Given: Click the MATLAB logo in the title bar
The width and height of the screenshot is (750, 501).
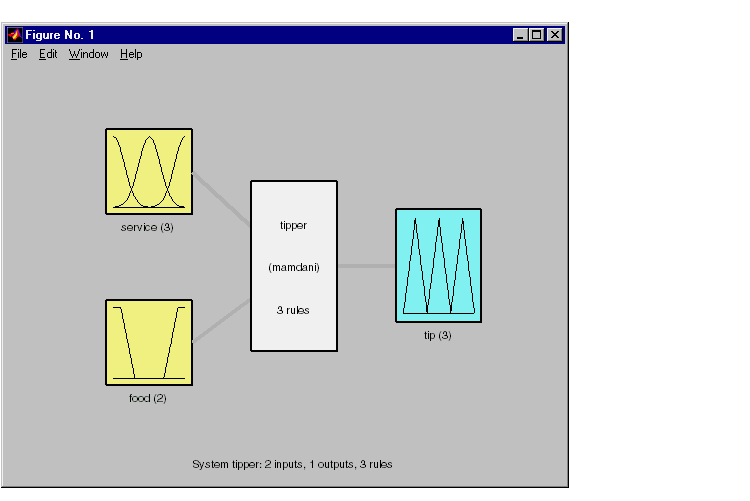Looking at the screenshot, I should 14,35.
